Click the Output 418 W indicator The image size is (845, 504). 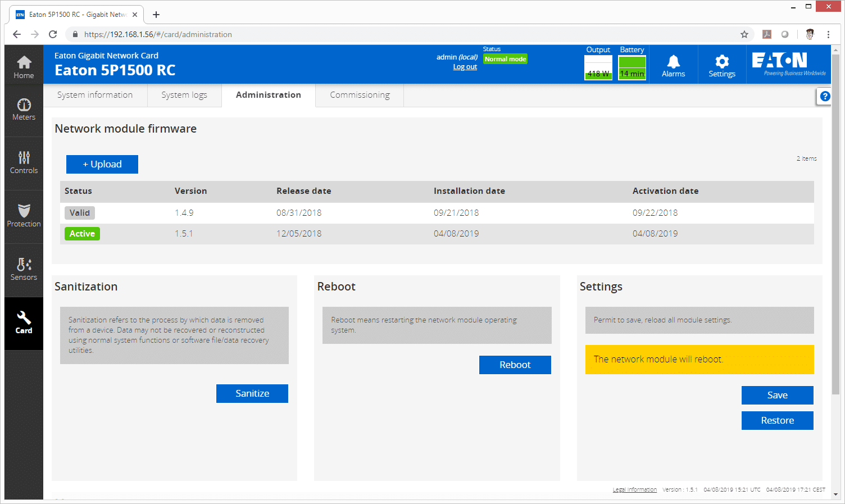(x=598, y=67)
